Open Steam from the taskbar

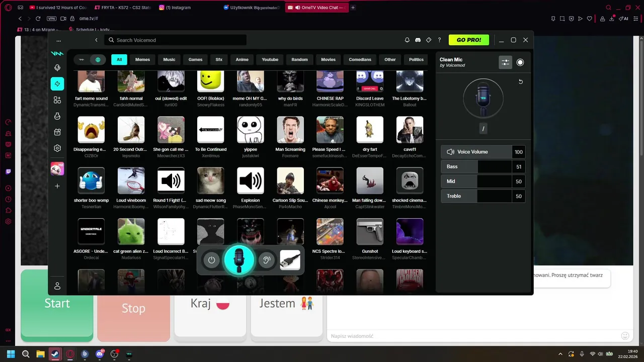(55, 354)
